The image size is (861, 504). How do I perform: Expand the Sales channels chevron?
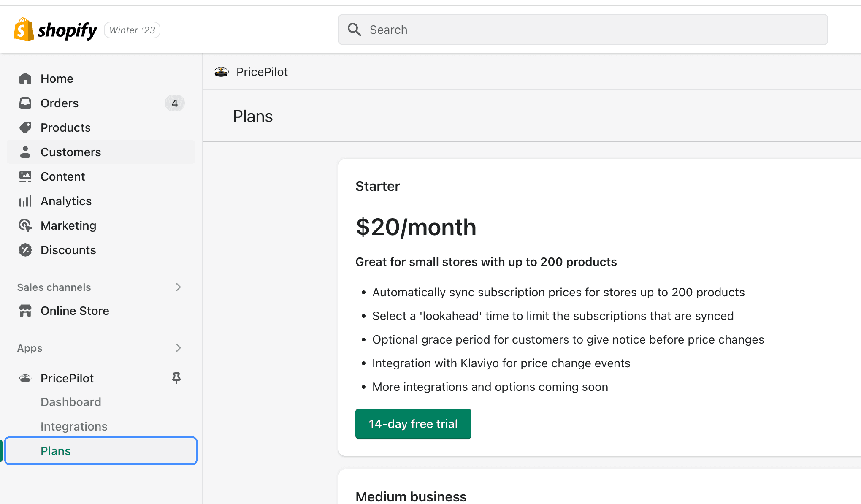pyautogui.click(x=178, y=287)
